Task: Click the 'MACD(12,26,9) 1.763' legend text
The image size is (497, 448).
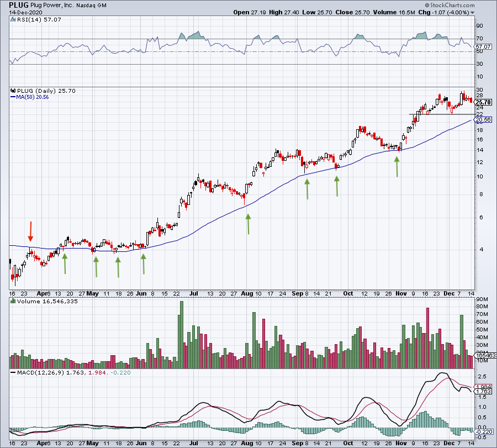Action: (x=50, y=372)
